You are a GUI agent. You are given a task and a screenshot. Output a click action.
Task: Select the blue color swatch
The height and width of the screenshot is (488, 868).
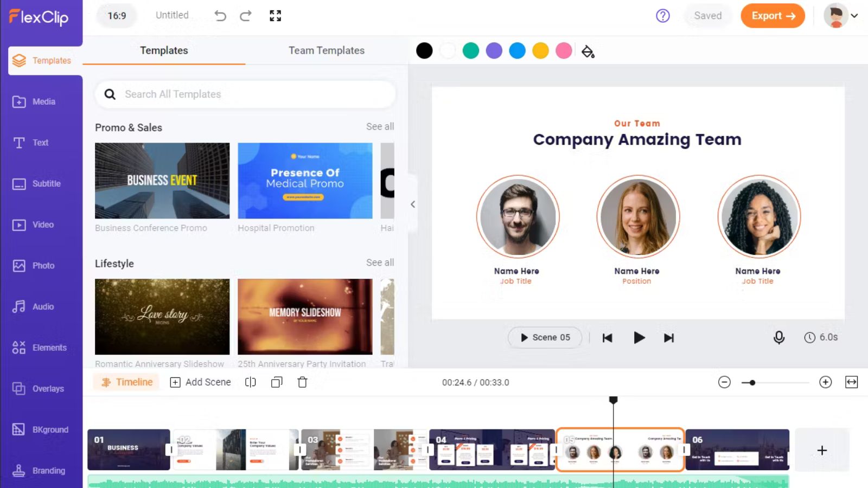point(518,50)
